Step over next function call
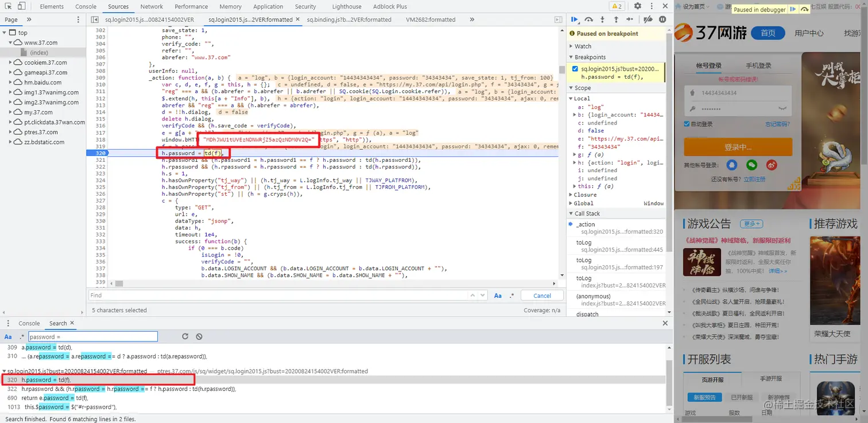This screenshot has width=868, height=423. point(588,20)
